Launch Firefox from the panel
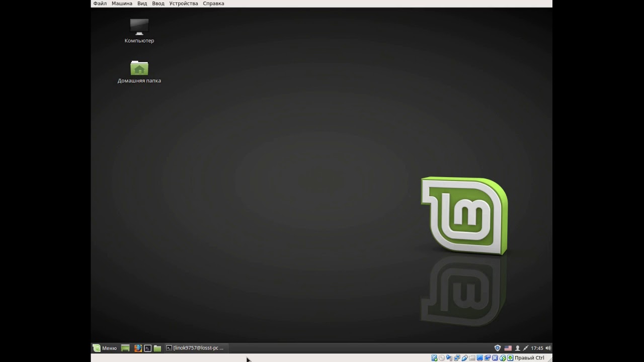Screen dimensions: 644x362 tap(138, 348)
